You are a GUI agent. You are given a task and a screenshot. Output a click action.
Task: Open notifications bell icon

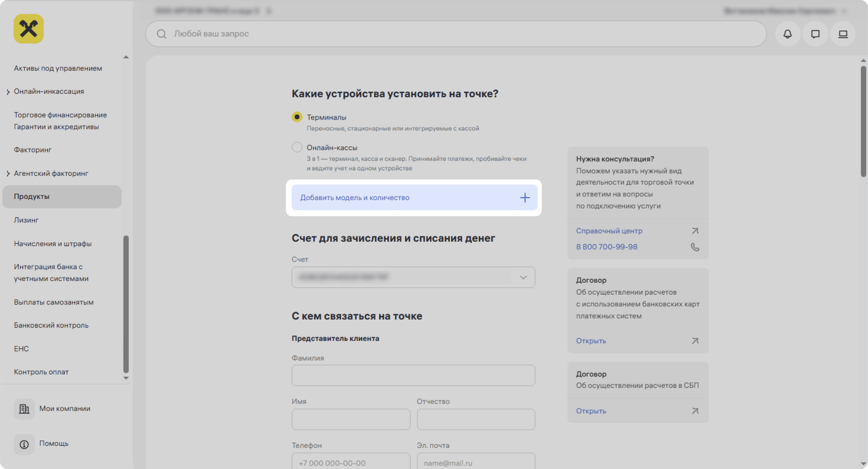pyautogui.click(x=787, y=34)
